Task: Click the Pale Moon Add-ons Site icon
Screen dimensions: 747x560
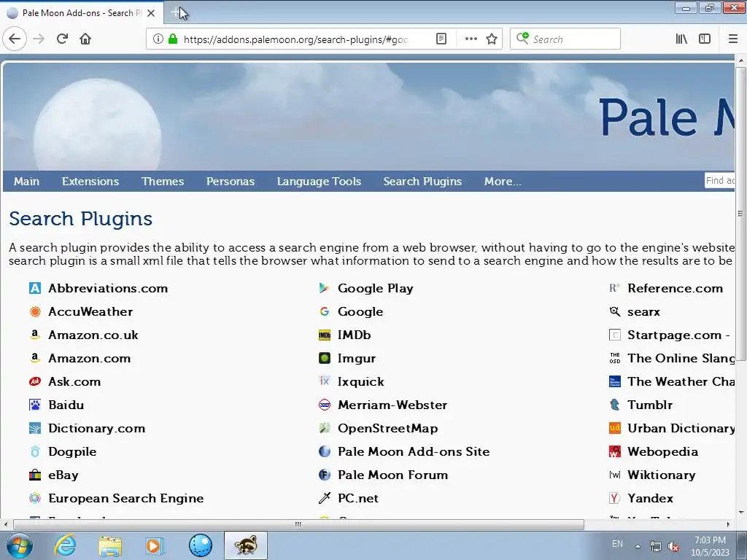Action: pyautogui.click(x=325, y=451)
